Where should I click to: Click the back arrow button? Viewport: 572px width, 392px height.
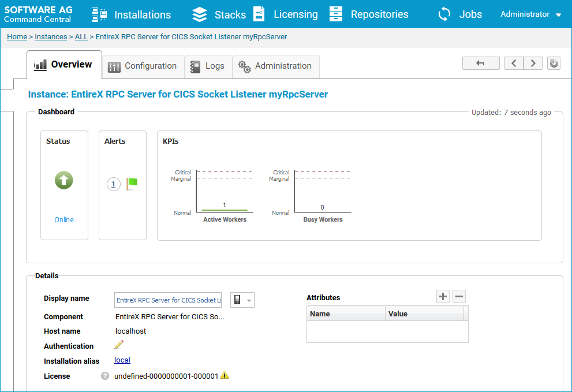tap(481, 63)
